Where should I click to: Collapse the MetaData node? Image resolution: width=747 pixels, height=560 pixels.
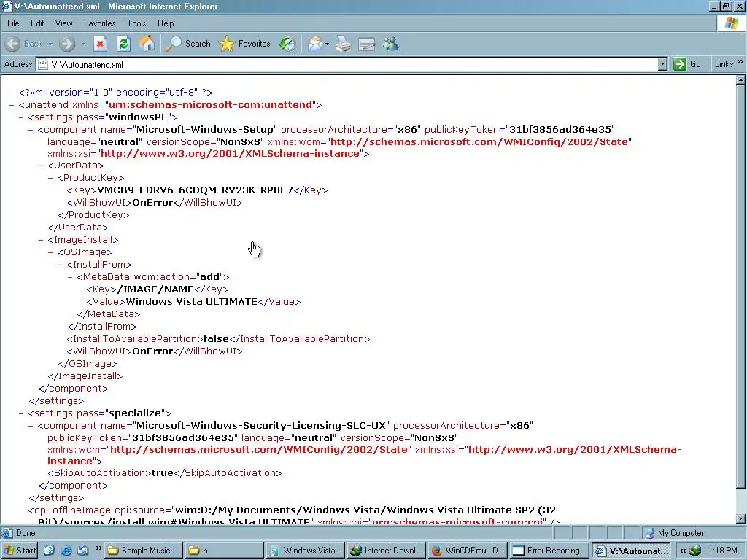pyautogui.click(x=70, y=277)
